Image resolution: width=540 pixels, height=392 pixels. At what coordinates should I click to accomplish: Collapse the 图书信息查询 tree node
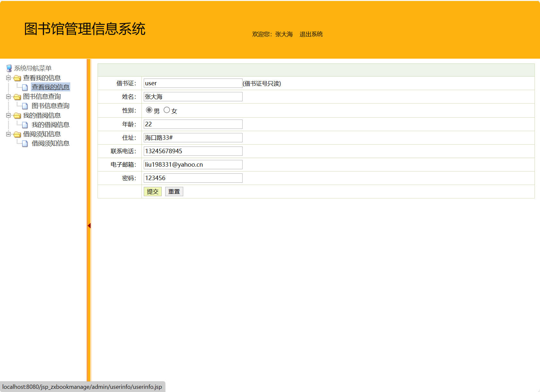coord(8,96)
